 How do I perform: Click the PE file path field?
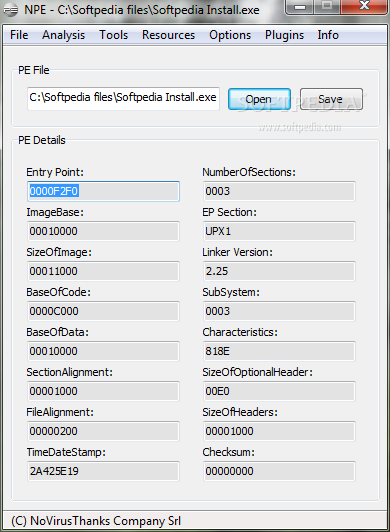tap(123, 98)
